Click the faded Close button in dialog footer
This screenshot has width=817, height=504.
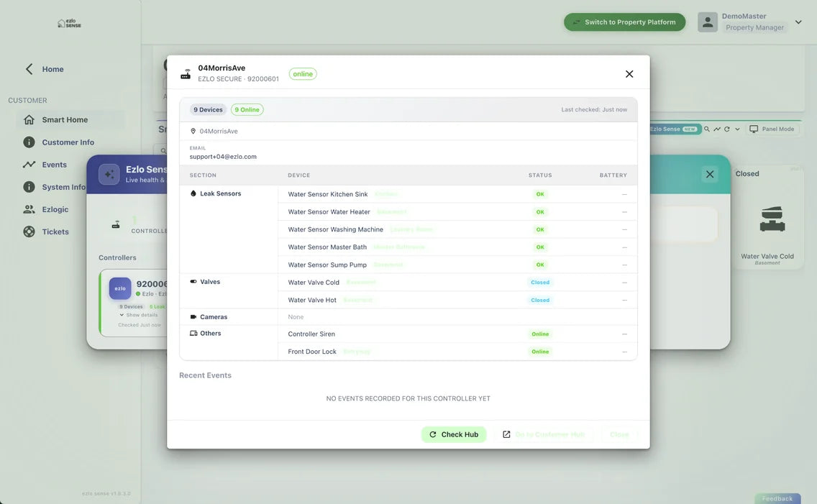[x=619, y=434]
